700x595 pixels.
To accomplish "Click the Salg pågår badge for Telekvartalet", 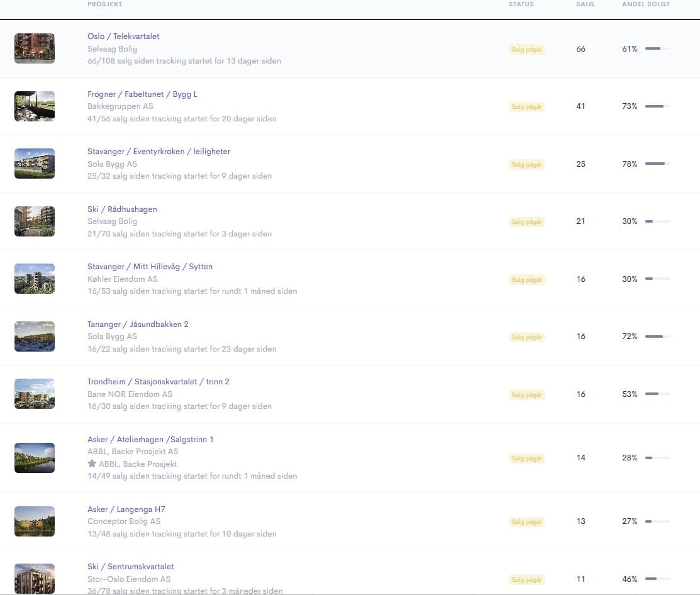I will (x=527, y=49).
